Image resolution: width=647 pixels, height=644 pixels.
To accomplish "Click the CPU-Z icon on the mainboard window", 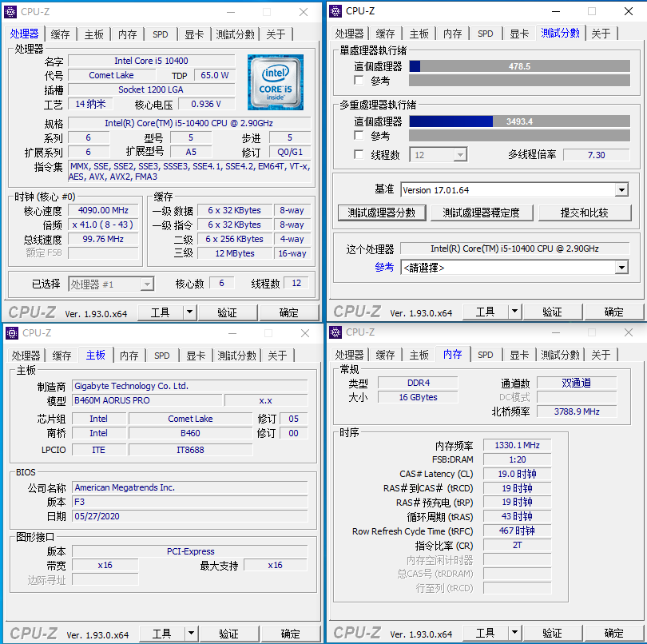I will tap(11, 332).
